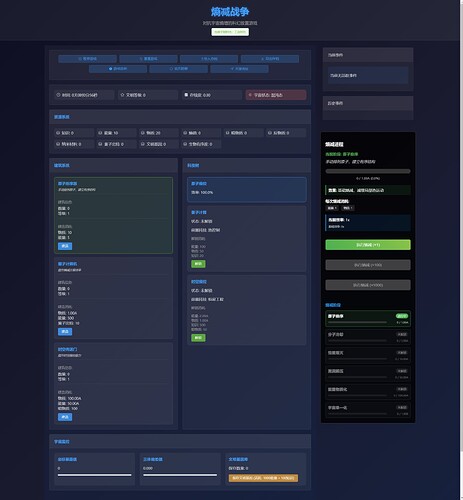Click the icon in the red universe status badge
Viewport: 463px width, 500px height.
tap(250, 95)
